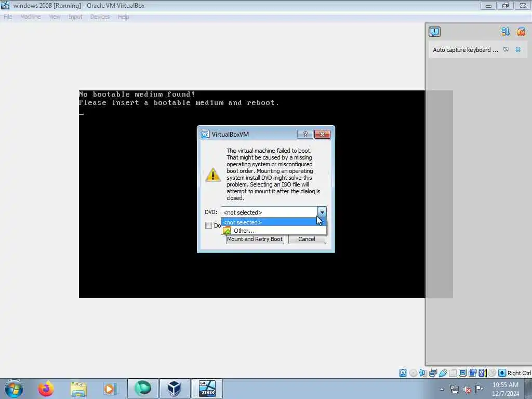The width and height of the screenshot is (532, 399).
Task: Click Mount and Retry Boot button
Action: click(255, 239)
